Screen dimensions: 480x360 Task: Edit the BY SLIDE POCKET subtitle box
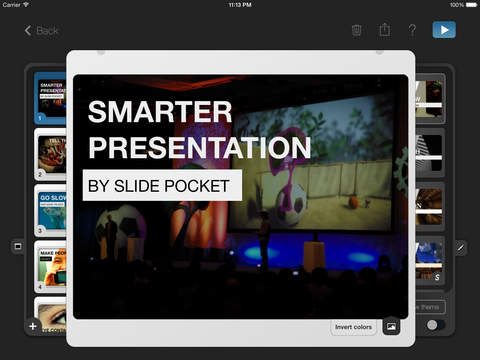(x=162, y=185)
